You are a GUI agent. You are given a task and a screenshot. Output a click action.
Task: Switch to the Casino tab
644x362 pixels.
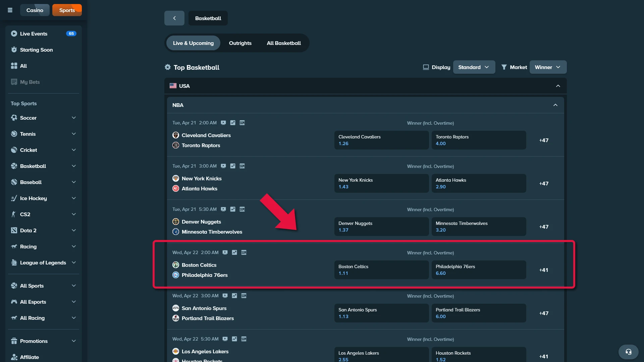35,10
